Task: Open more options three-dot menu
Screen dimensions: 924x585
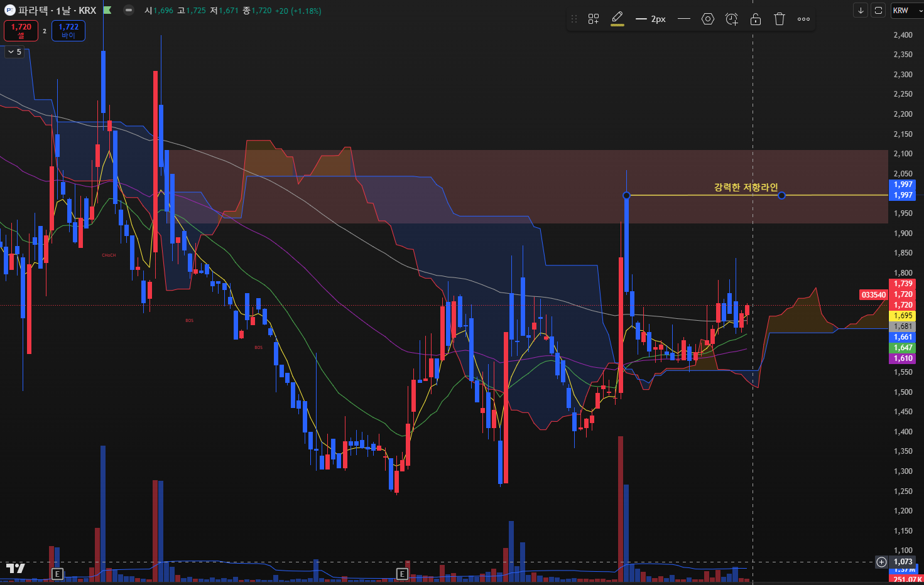Action: click(x=803, y=19)
